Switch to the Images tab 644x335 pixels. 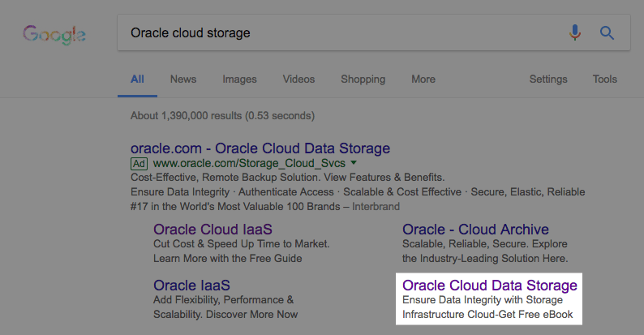(239, 79)
